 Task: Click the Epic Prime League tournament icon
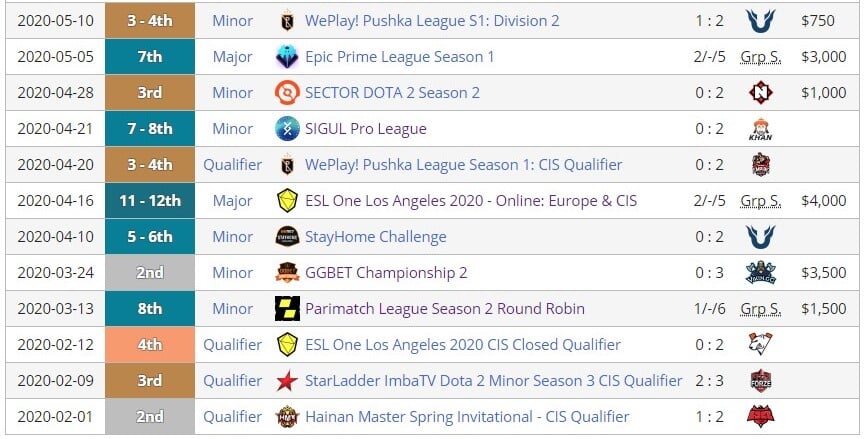point(287,57)
